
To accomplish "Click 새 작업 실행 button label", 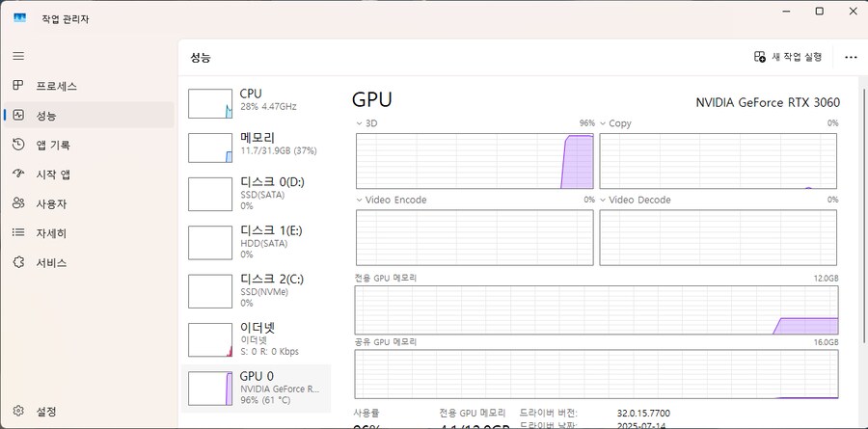I will click(x=797, y=57).
